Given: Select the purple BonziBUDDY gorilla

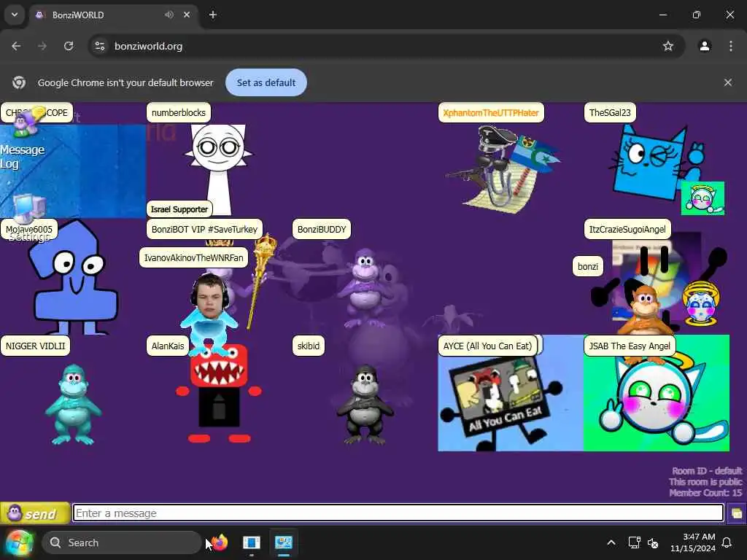Looking at the screenshot, I should point(366,288).
